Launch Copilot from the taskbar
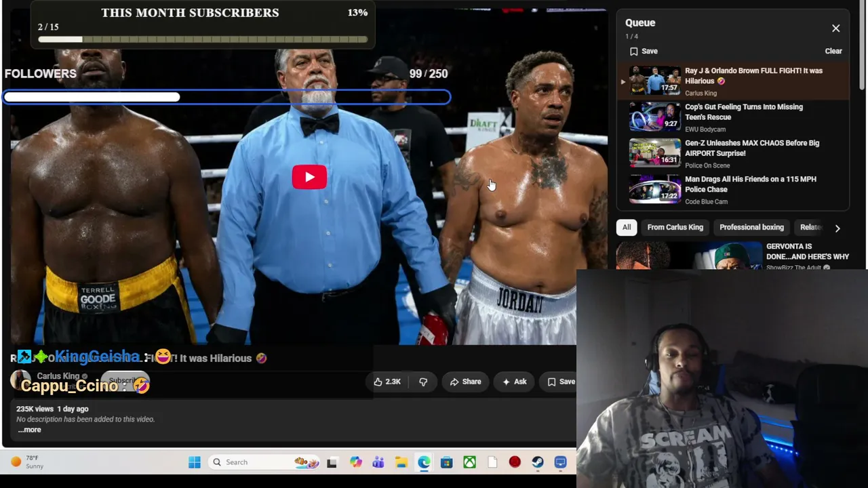The height and width of the screenshot is (488, 868). (355, 462)
